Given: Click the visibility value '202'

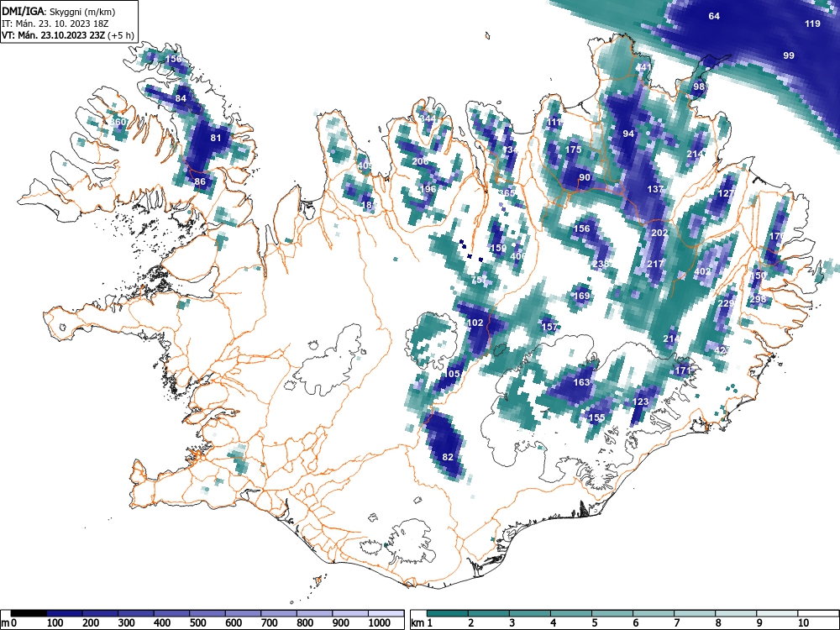Looking at the screenshot, I should point(659,233).
